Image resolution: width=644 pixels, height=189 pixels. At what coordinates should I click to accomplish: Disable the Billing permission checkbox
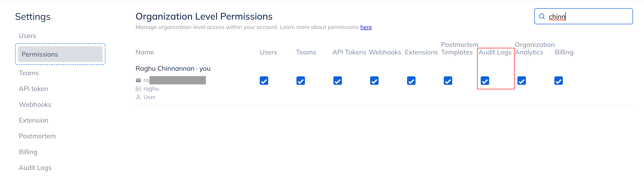(x=558, y=81)
